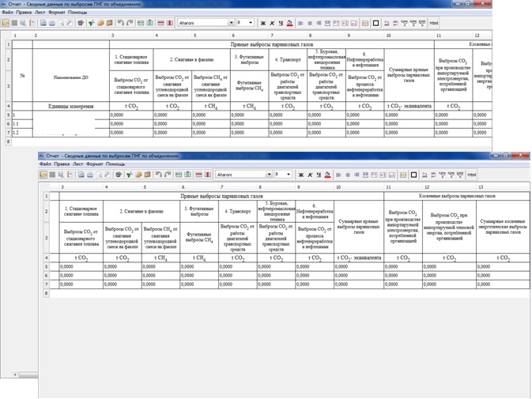Click the Html button in the front window
Viewport: 532px width, 399px height.
pyautogui.click(x=472, y=174)
